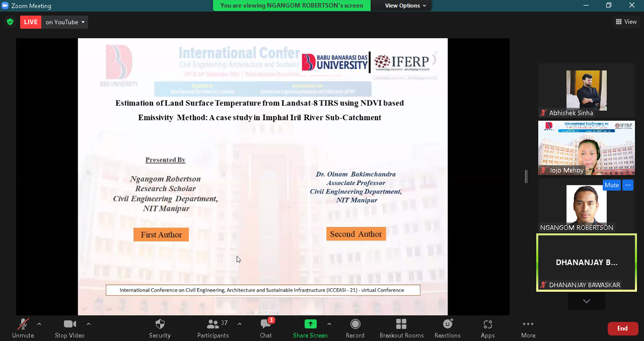Expand the arrow beside Participants
644x341 pixels.
[x=240, y=324]
